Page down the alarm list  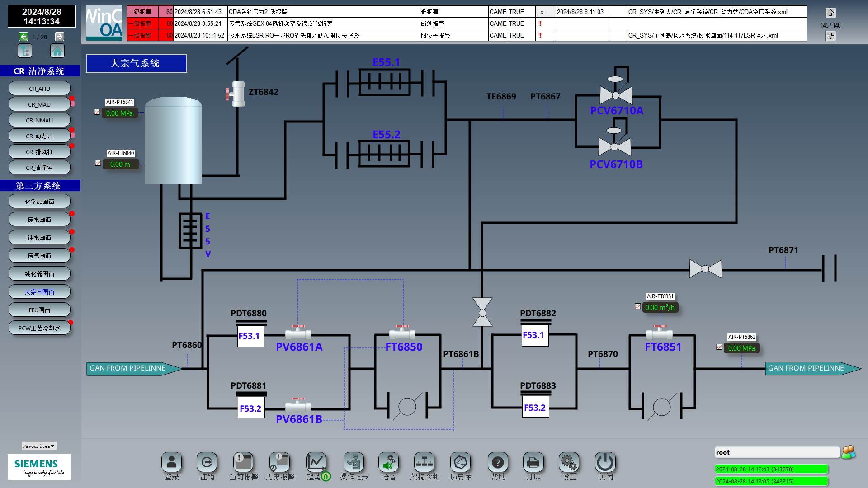pyautogui.click(x=830, y=36)
